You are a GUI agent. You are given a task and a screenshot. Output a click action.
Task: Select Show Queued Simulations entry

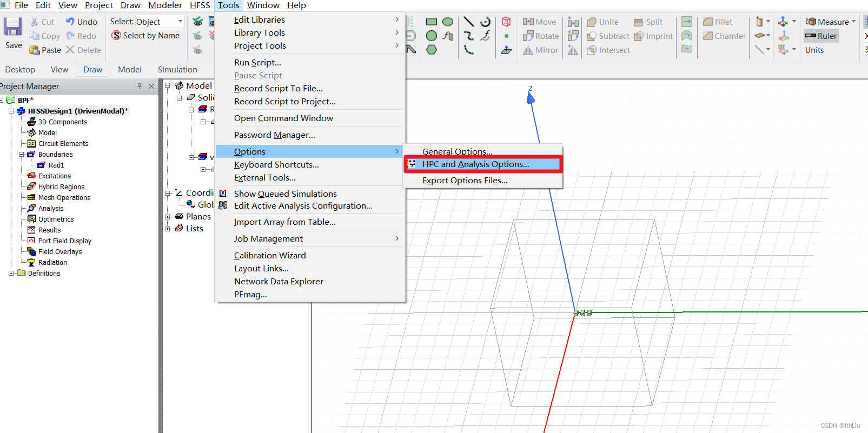[285, 194]
